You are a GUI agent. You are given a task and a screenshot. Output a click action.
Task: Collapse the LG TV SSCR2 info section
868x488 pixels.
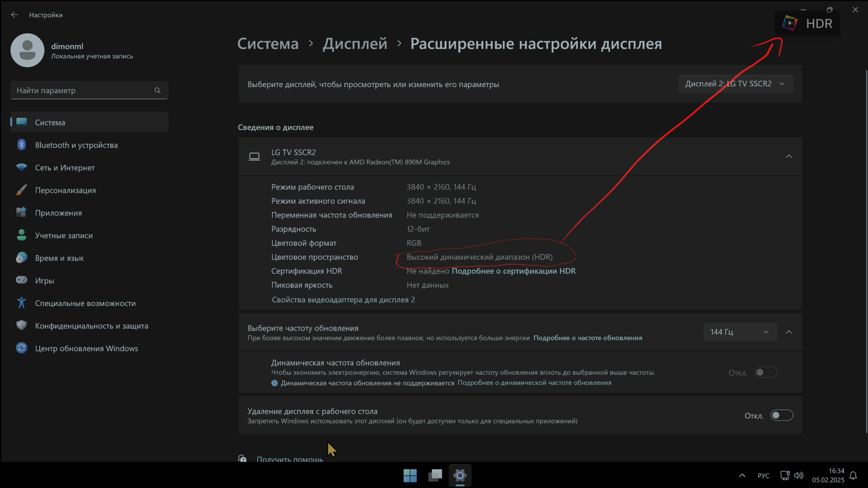(x=788, y=156)
